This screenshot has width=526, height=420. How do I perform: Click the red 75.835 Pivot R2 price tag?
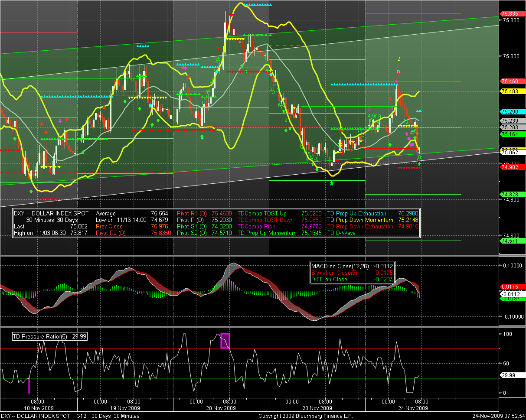pyautogui.click(x=510, y=13)
